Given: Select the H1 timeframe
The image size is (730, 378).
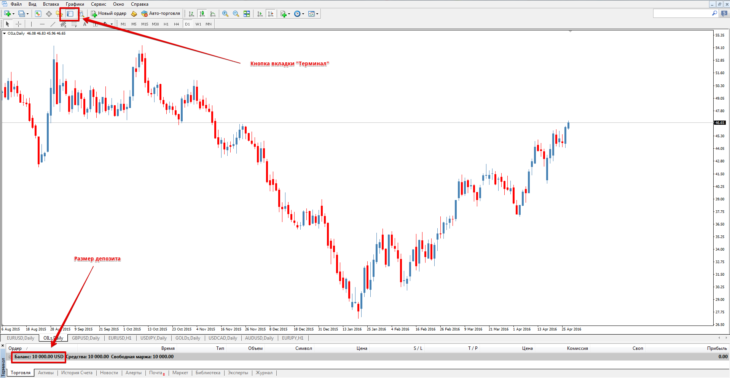Looking at the screenshot, I should click(166, 24).
